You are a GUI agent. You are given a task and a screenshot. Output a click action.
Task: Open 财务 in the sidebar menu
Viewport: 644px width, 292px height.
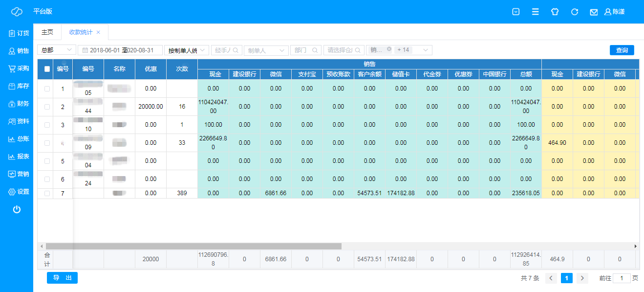19,104
